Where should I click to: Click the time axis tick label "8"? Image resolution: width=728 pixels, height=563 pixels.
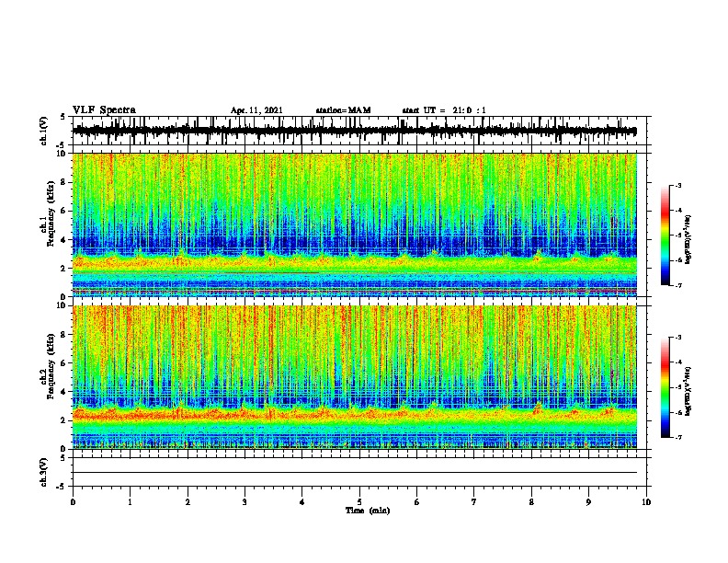[531, 502]
